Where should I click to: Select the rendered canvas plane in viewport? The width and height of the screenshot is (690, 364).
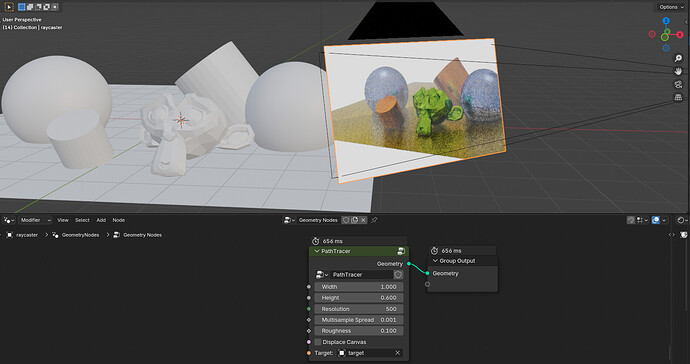pyautogui.click(x=416, y=110)
